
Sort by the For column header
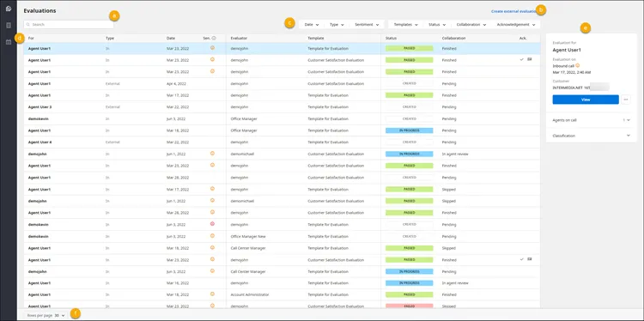tap(31, 38)
